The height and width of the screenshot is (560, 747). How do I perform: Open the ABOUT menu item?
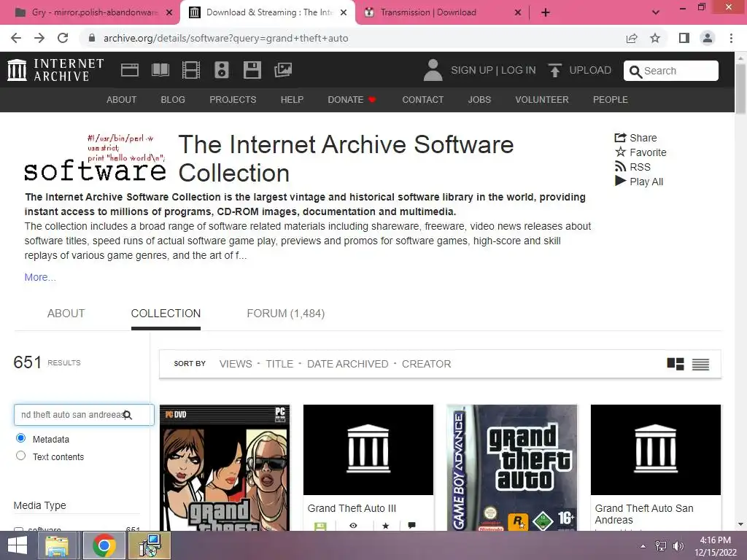[x=122, y=99]
